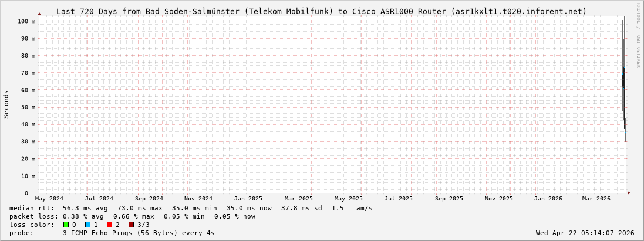The image size is (644, 241).
Task: Click the RRDTOOL / TOBI OETIKER watermark
Action: pyautogui.click(x=638, y=34)
